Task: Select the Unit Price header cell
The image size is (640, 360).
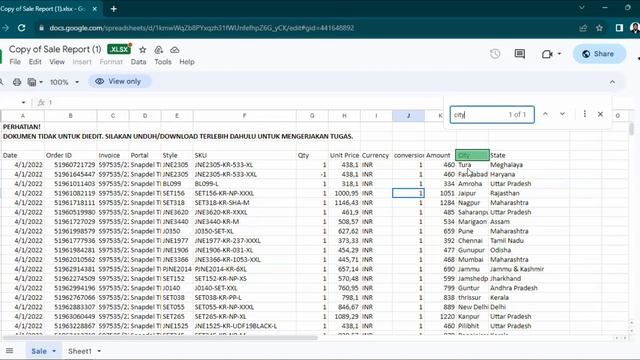Action: pyautogui.click(x=344, y=155)
